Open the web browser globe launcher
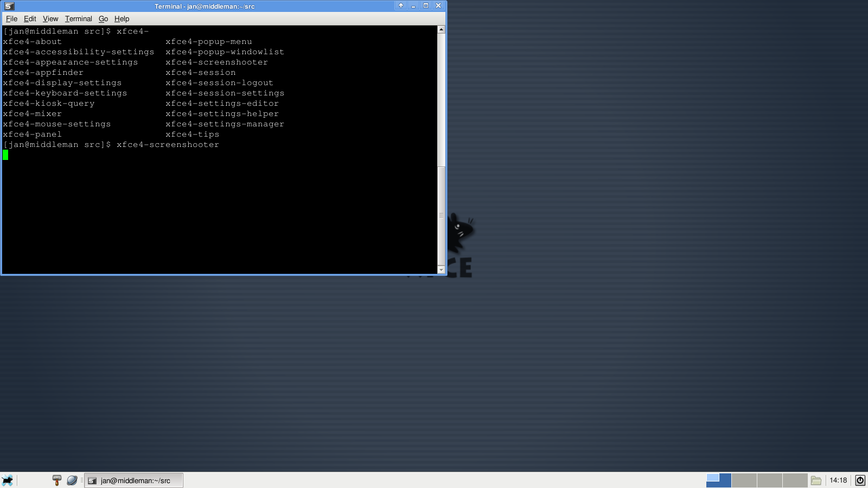Viewport: 868px width, 488px height. (72, 480)
